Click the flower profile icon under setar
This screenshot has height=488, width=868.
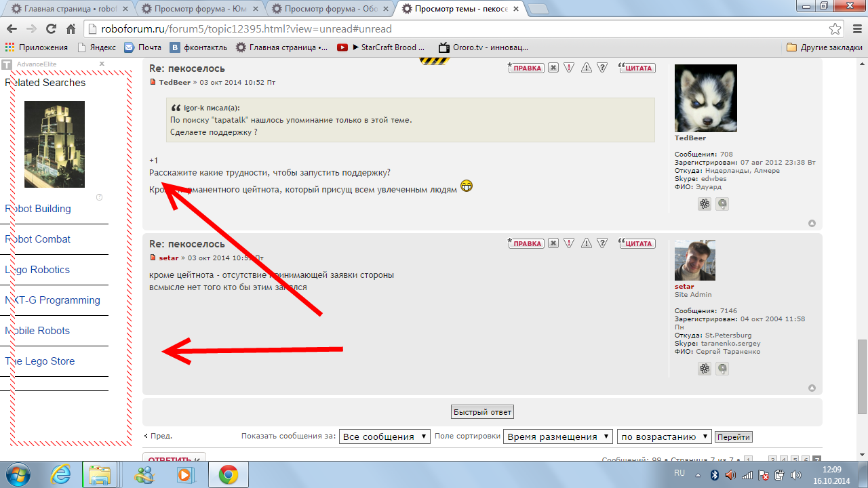pyautogui.click(x=705, y=369)
